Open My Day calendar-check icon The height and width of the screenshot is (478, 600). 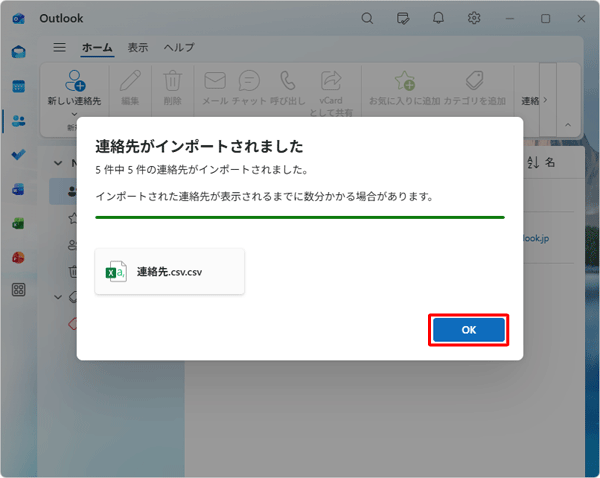403,18
